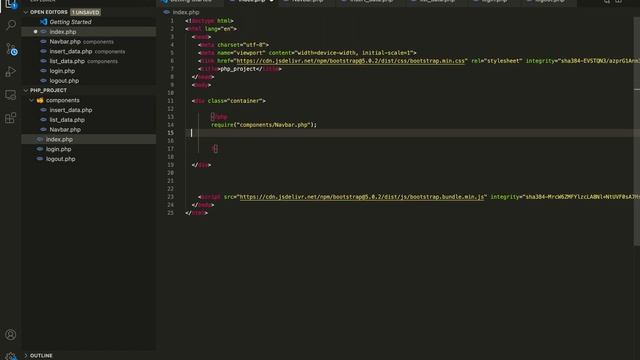Click the lang="en" html tag line
The image size is (640, 360).
211,29
